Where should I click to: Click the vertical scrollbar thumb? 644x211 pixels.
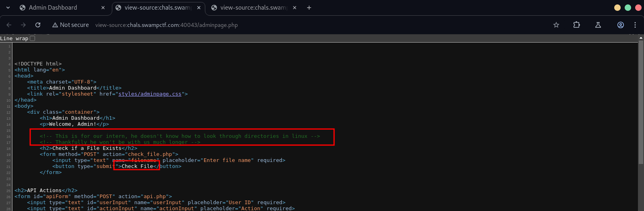(x=641, y=100)
